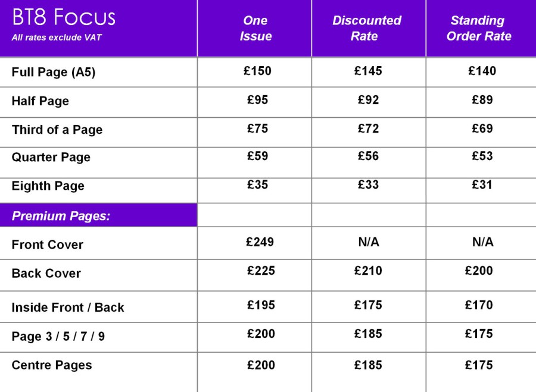
Task: Select the Discounted Rate column header
Action: (x=366, y=29)
